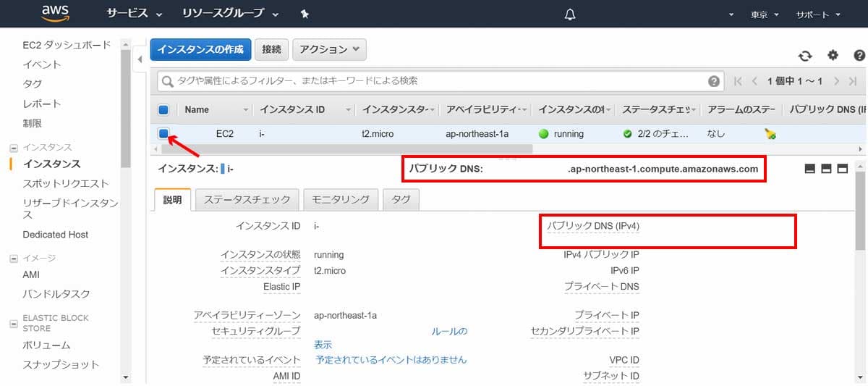Toggle the select-all instances checkbox

(163, 110)
